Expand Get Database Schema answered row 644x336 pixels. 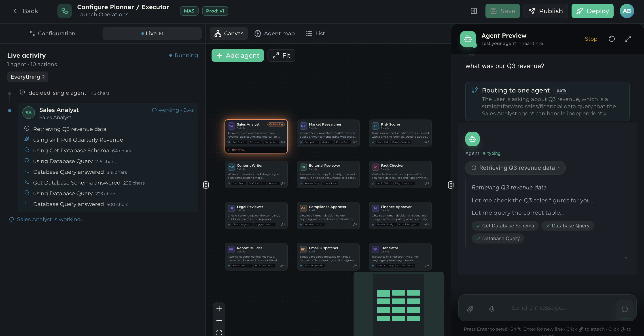tap(84, 183)
